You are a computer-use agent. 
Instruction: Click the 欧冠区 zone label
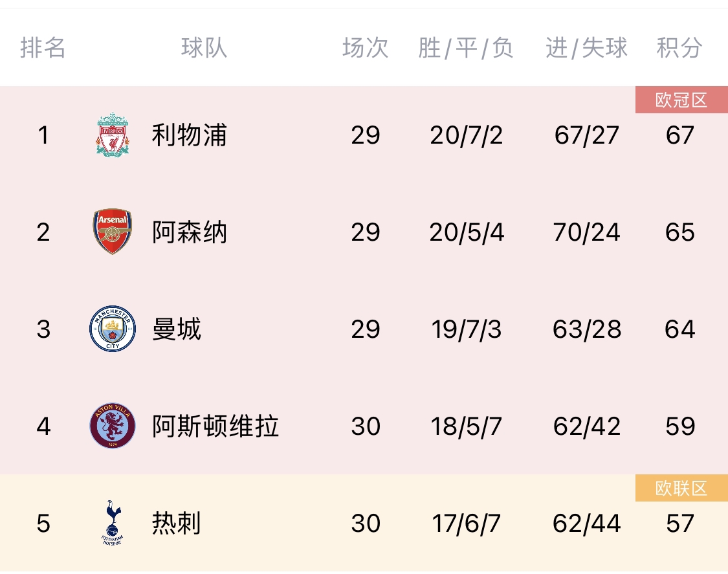pyautogui.click(x=681, y=100)
